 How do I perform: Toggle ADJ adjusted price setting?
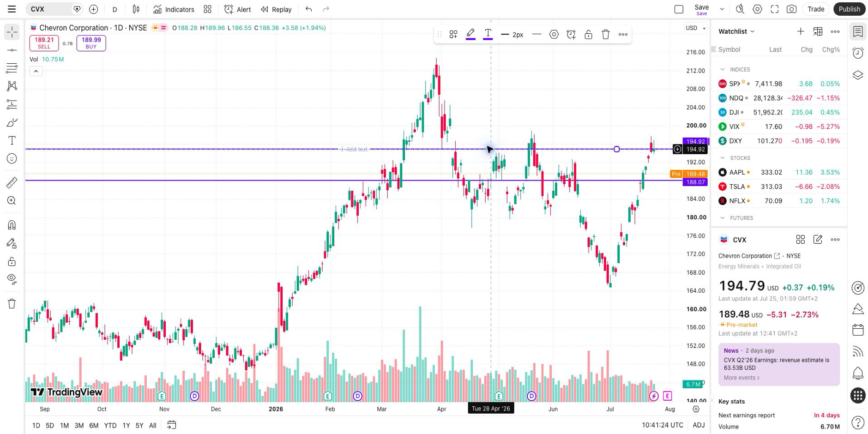tap(699, 425)
